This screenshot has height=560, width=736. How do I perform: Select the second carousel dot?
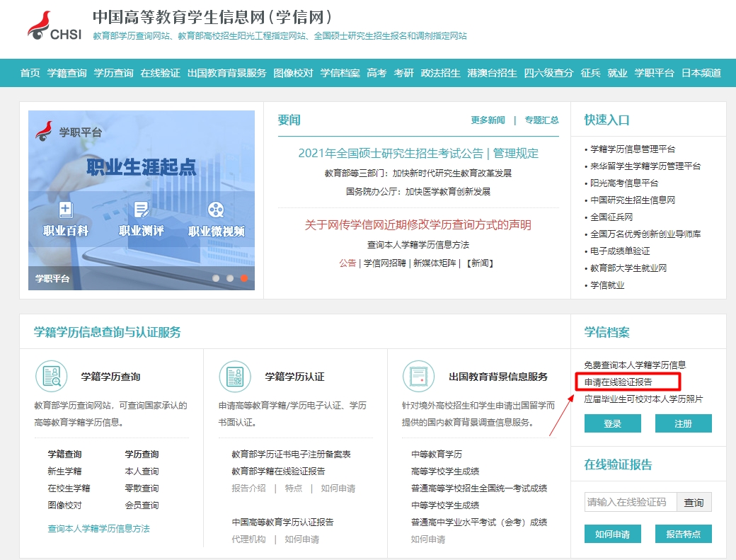coord(230,278)
